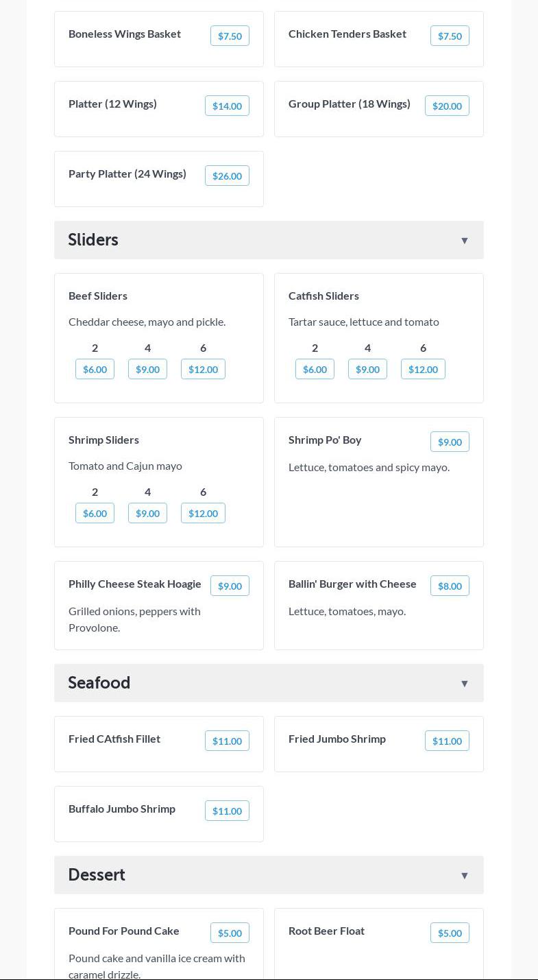Image resolution: width=538 pixels, height=980 pixels.
Task: Add Root Beer Float for $5.00
Action: click(450, 933)
